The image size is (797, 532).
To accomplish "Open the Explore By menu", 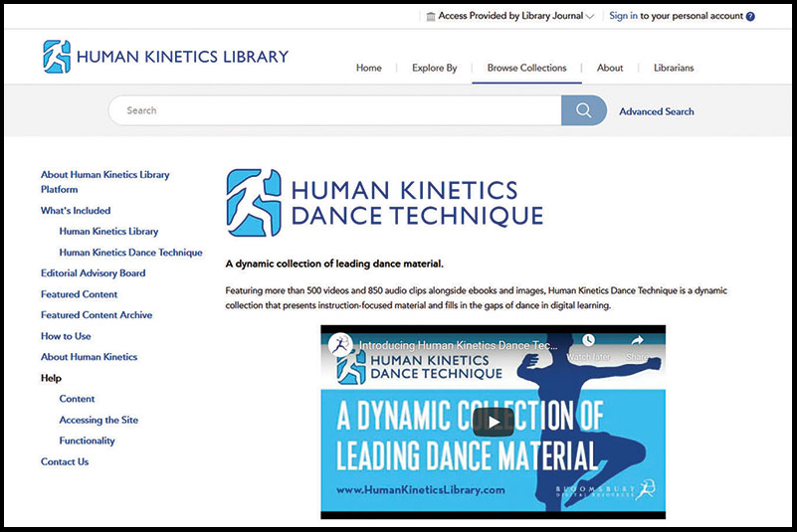I will point(434,68).
